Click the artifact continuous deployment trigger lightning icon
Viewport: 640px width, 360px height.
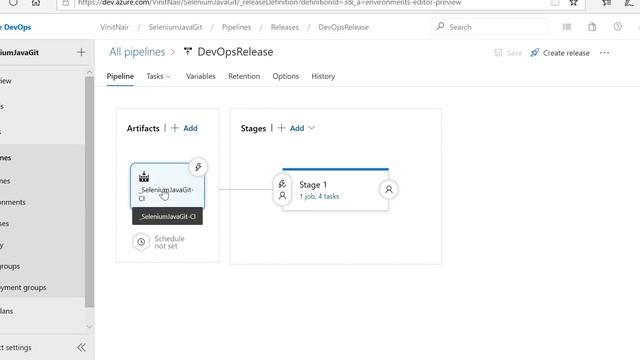[x=198, y=167]
